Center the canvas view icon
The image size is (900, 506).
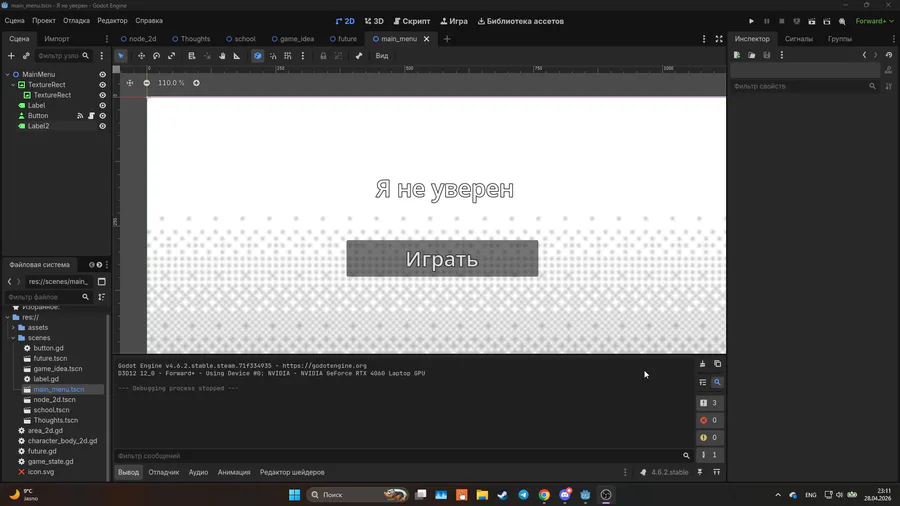tap(130, 83)
